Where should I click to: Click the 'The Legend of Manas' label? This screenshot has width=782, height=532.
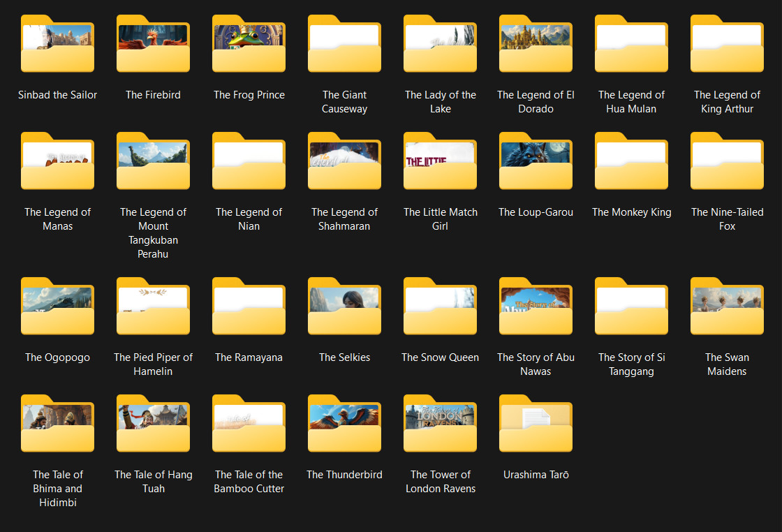tap(57, 219)
